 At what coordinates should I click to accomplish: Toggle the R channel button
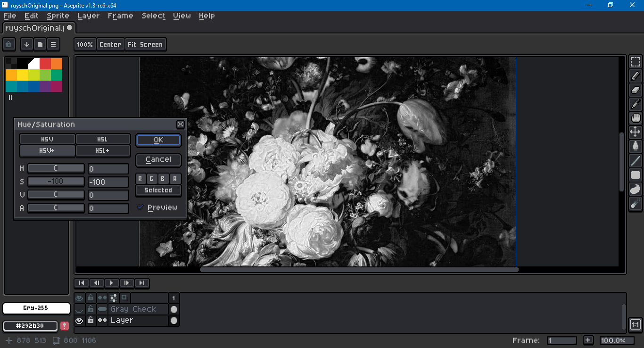tap(140, 179)
